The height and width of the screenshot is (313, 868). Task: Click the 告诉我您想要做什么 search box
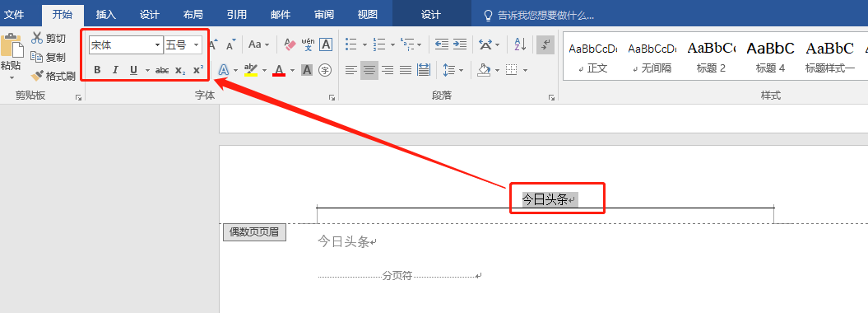[539, 16]
